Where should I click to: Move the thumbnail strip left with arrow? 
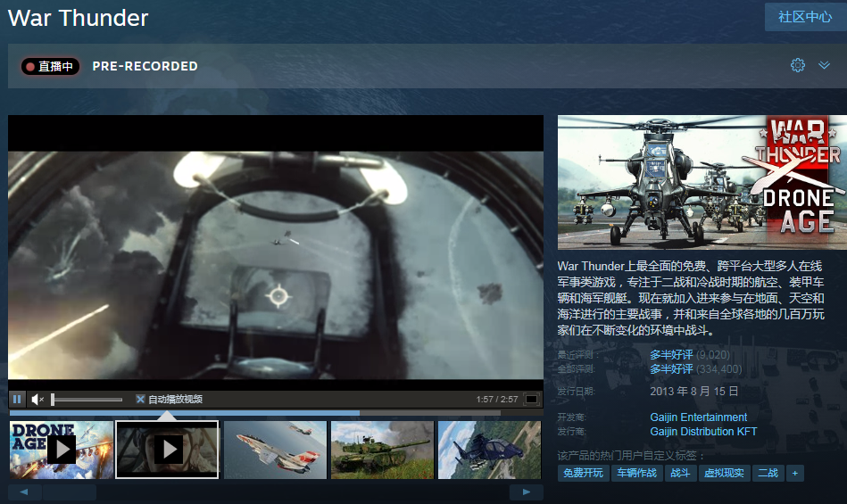pyautogui.click(x=24, y=492)
